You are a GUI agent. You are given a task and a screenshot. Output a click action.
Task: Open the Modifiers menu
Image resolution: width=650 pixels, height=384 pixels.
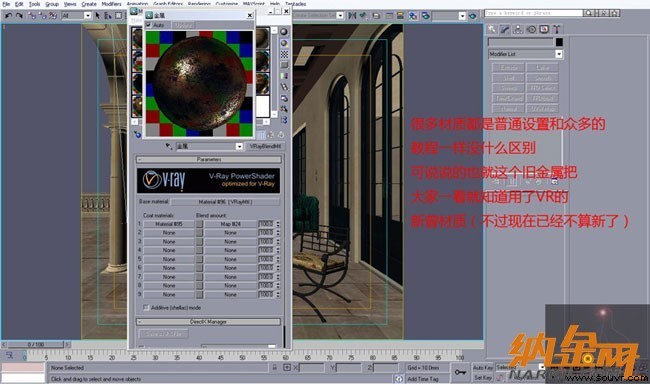click(x=112, y=4)
